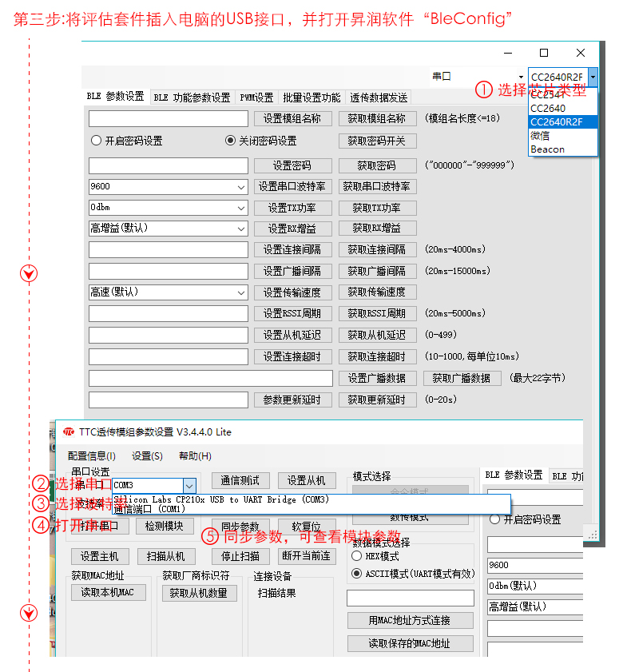Switch to BLE 参数设置 tab in top window
Viewport: 623px width, 672px height.
[115, 96]
